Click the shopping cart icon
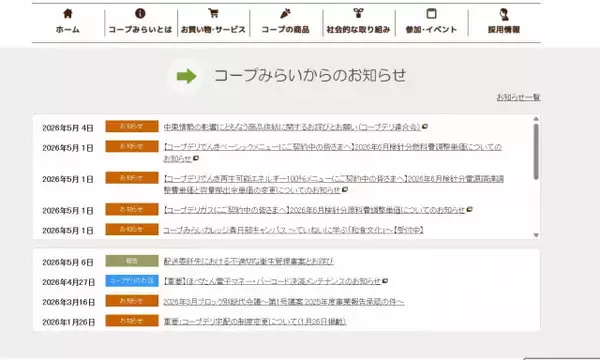This screenshot has height=360, width=600. [x=213, y=13]
